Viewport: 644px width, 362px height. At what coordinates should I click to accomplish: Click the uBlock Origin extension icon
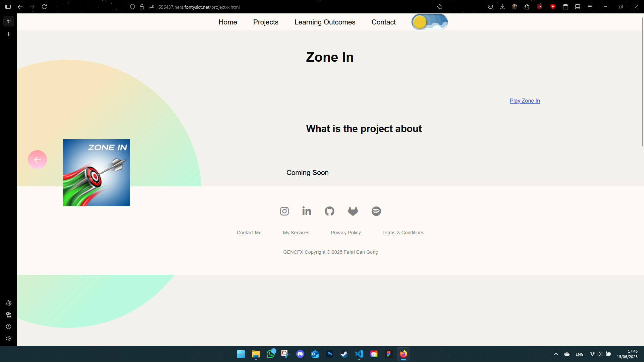tap(539, 6)
